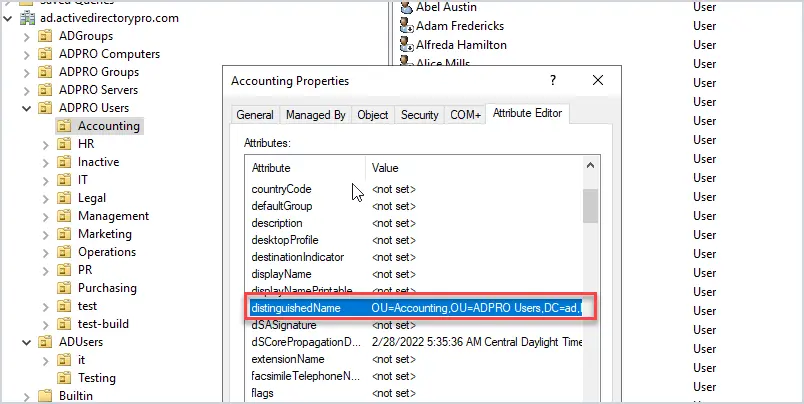Open the Managed By tab
This screenshot has width=804, height=404.
point(315,115)
